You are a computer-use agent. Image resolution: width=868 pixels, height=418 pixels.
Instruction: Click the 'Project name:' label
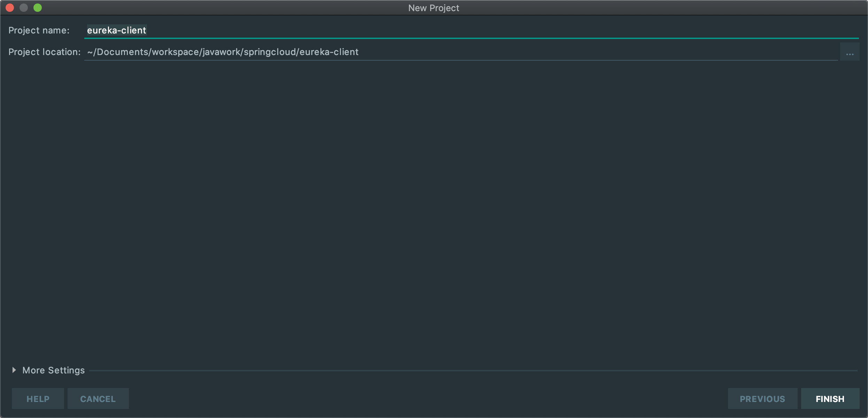tap(39, 30)
